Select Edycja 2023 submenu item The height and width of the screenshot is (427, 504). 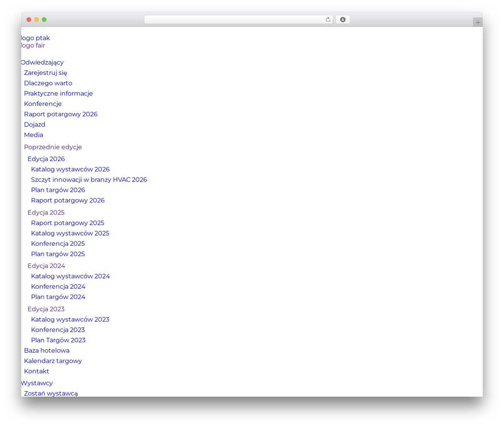pyautogui.click(x=46, y=309)
